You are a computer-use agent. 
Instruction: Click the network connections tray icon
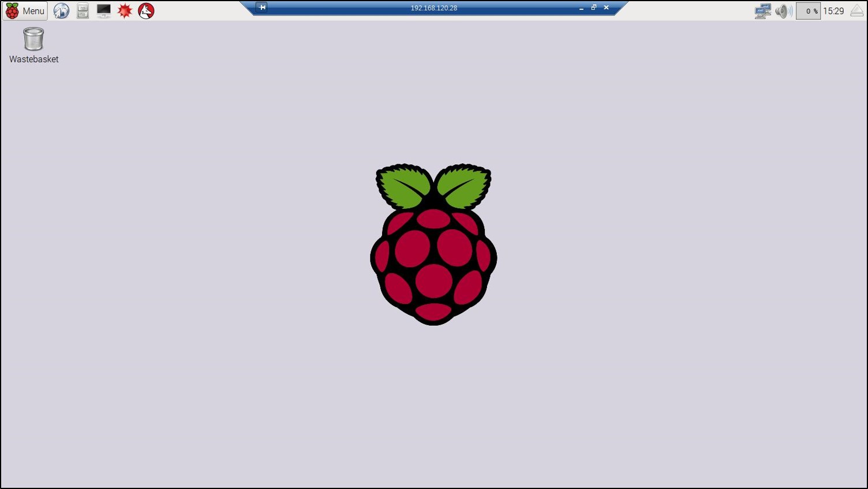pyautogui.click(x=762, y=11)
